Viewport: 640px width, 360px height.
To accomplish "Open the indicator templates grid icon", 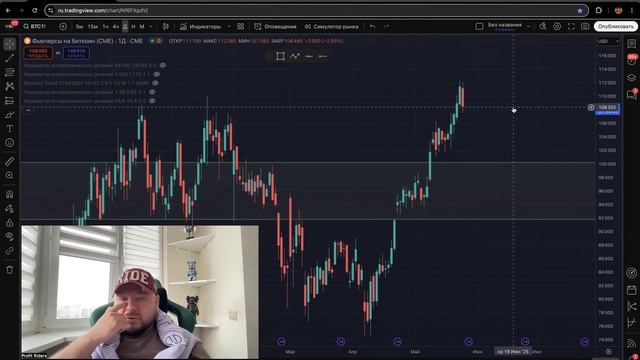I will click(240, 27).
